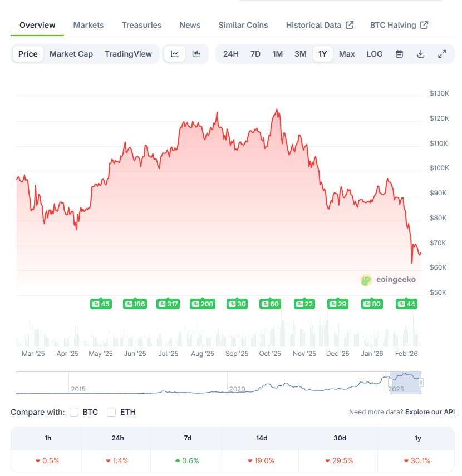This screenshot has width=462, height=476.
Task: Follow the Explore our API link
Action: point(430,412)
